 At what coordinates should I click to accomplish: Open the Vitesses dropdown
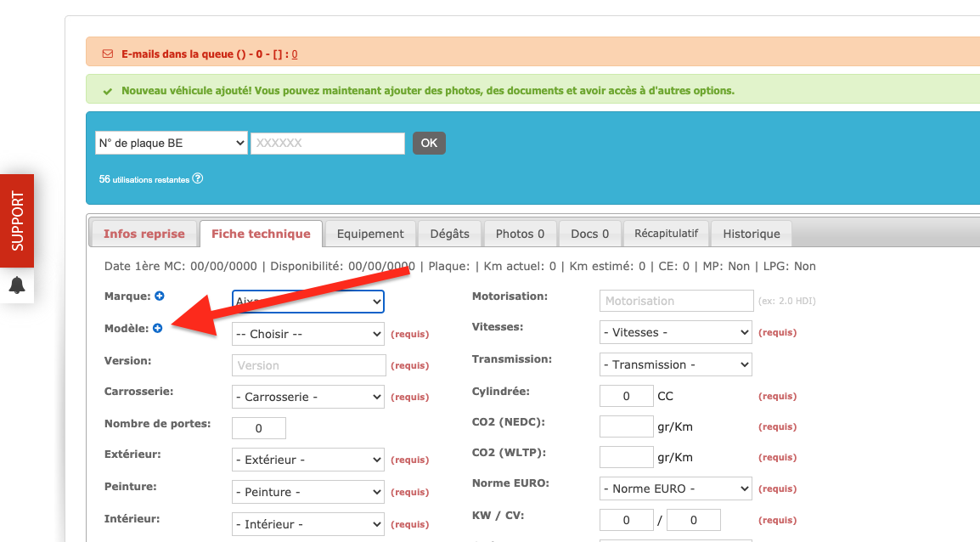(x=676, y=332)
